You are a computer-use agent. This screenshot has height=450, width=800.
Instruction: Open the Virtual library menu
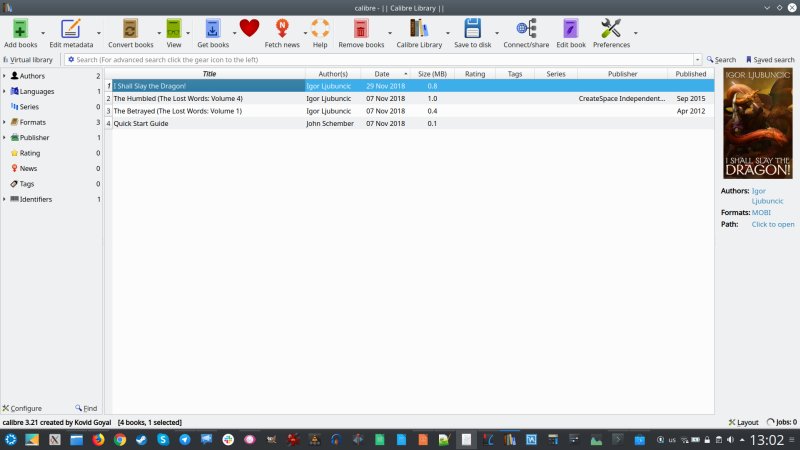[28, 60]
